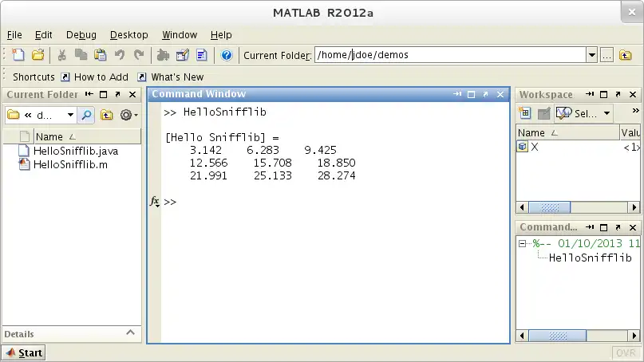Open a file with the folder icon
The width and height of the screenshot is (644, 362).
pos(38,55)
